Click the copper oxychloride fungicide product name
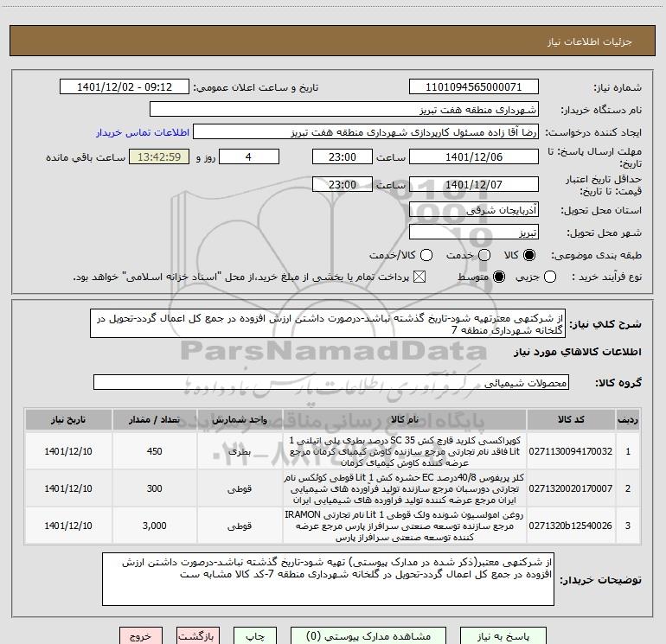The height and width of the screenshot is (644, 666). 405,451
